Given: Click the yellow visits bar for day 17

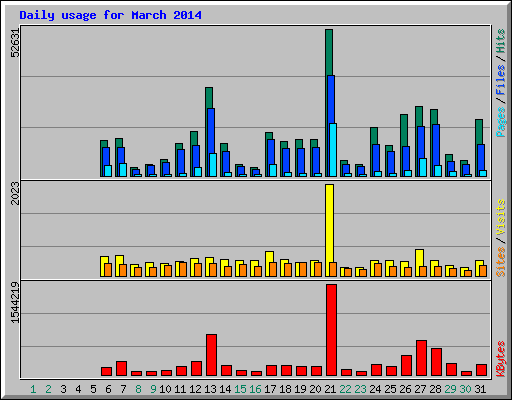Looking at the screenshot, I should point(270,257).
